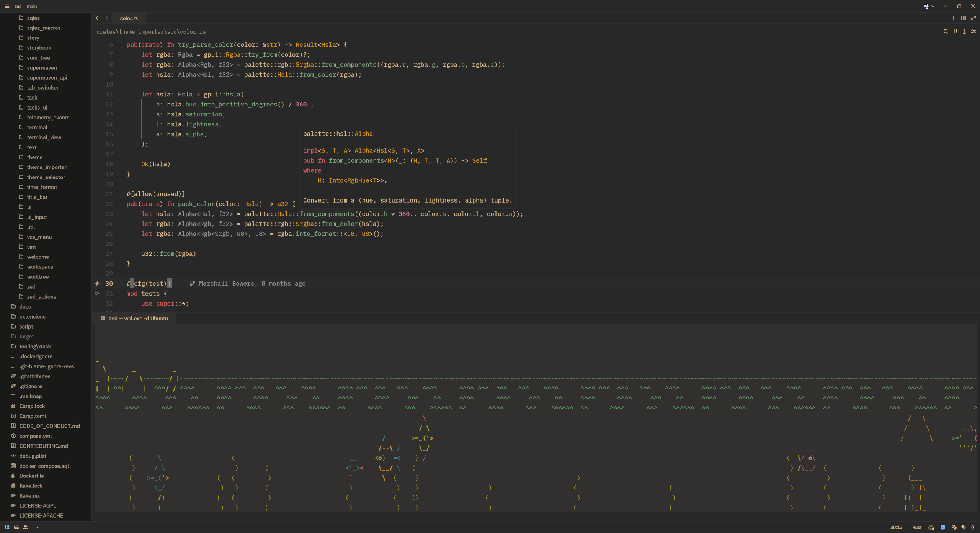Click the diagnostics checkmark in status bar
980x533 pixels.
[37, 527]
